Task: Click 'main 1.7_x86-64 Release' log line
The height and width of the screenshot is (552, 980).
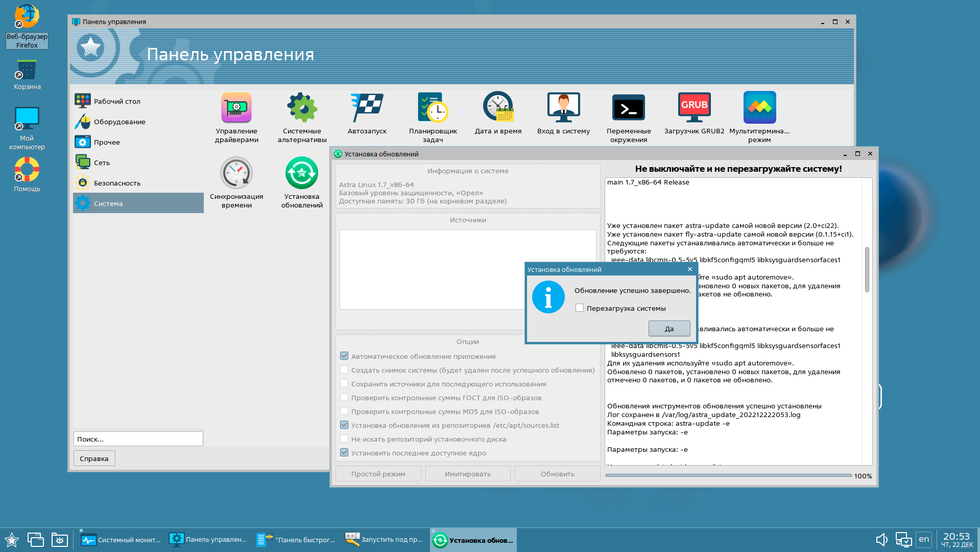Action: 648,182
